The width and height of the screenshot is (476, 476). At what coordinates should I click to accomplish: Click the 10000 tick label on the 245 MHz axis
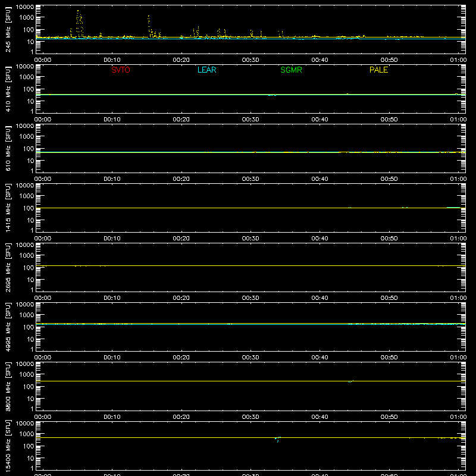coord(25,7)
